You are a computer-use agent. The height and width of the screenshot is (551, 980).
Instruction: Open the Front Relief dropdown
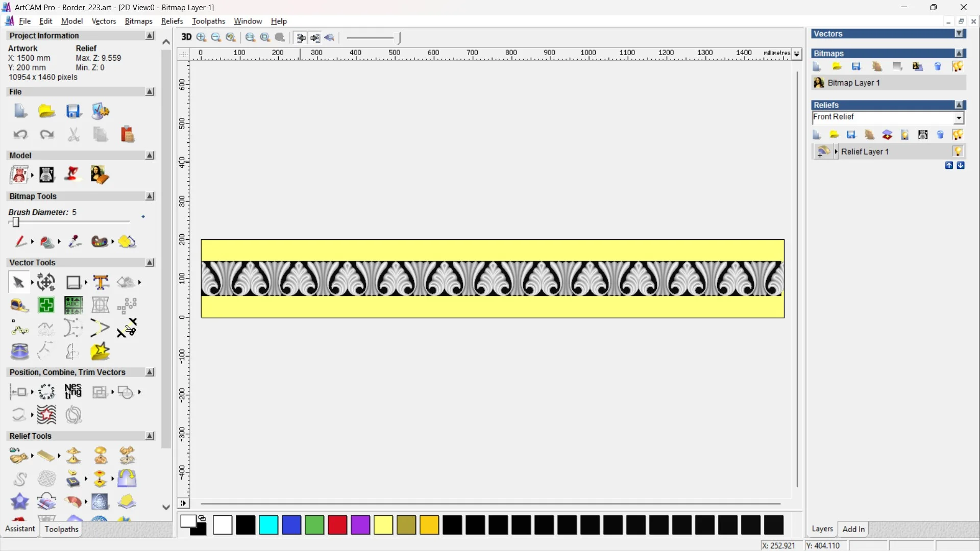959,118
